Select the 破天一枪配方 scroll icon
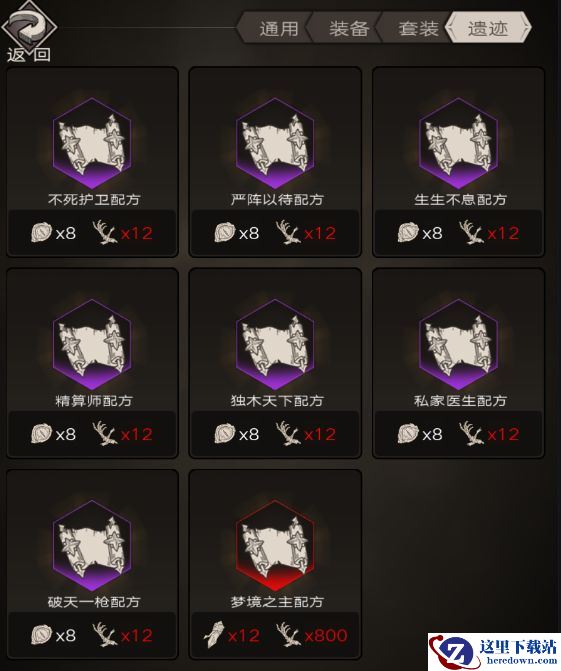 pyautogui.click(x=92, y=546)
